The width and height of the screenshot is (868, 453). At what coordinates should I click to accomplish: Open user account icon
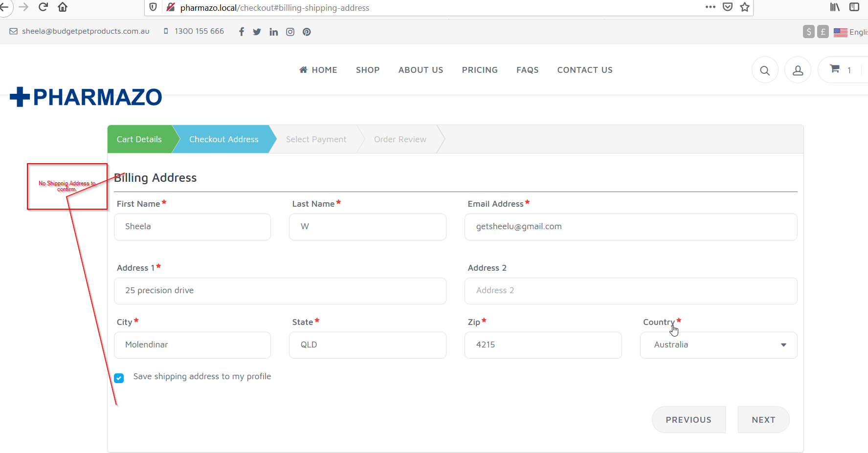tap(798, 70)
